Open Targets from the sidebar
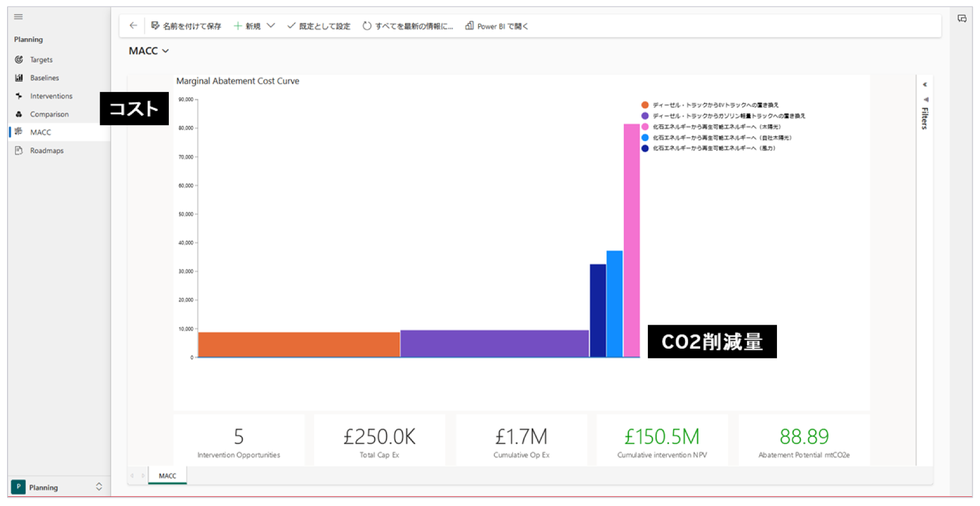 point(41,60)
